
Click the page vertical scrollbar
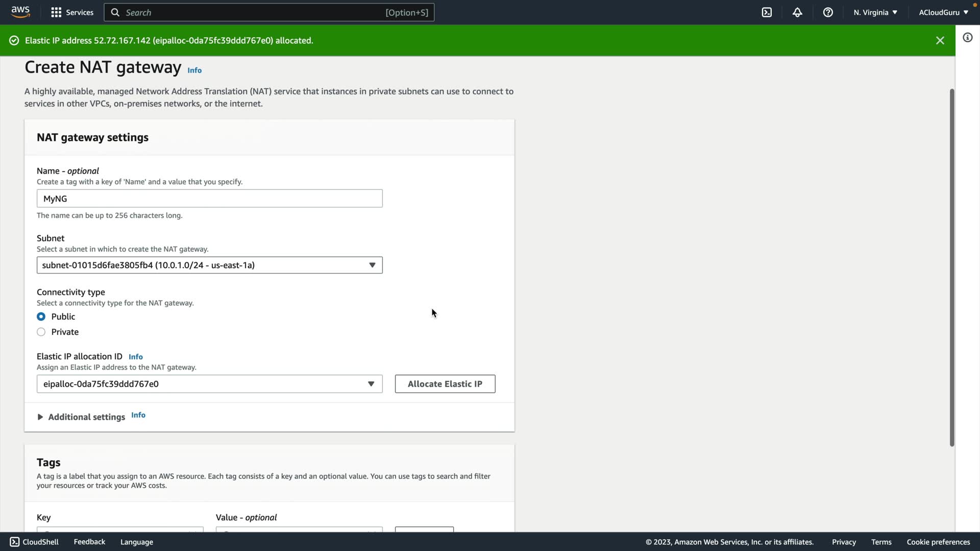(951, 265)
